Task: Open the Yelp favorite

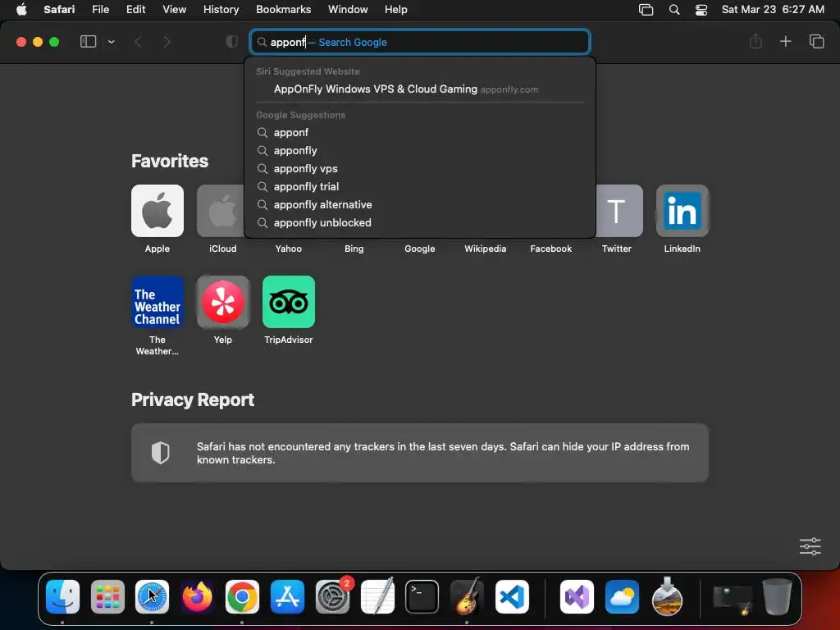Action: pyautogui.click(x=223, y=302)
